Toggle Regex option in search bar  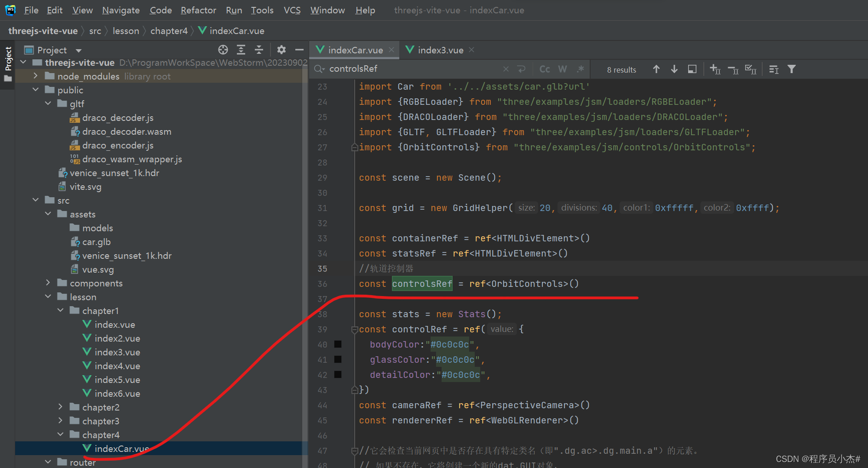tap(581, 69)
